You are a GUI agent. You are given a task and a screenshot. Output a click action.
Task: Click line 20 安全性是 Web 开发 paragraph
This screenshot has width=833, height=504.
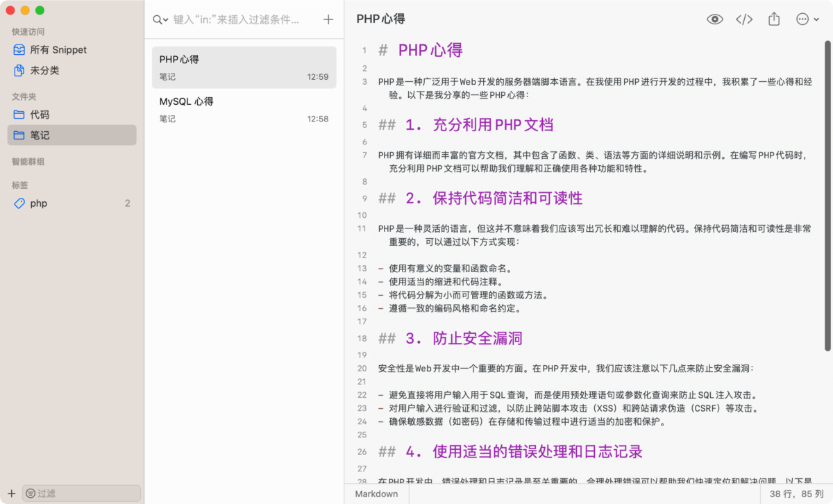566,368
